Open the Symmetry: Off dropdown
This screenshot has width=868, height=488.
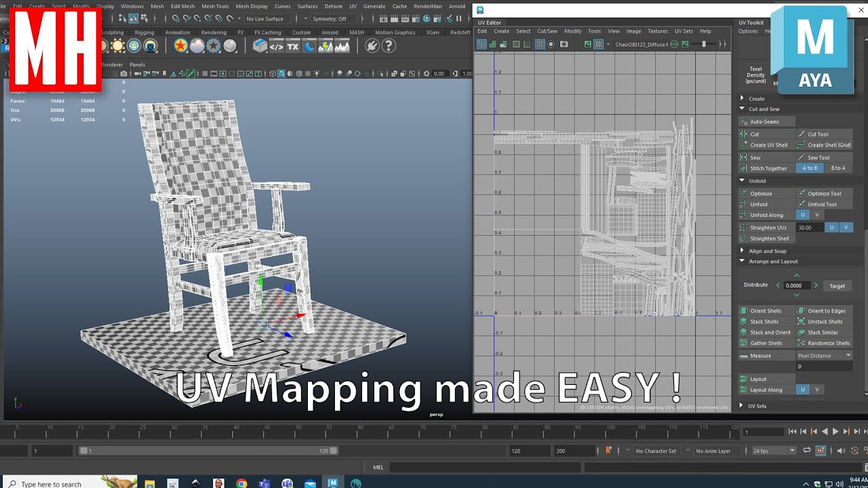pyautogui.click(x=332, y=19)
